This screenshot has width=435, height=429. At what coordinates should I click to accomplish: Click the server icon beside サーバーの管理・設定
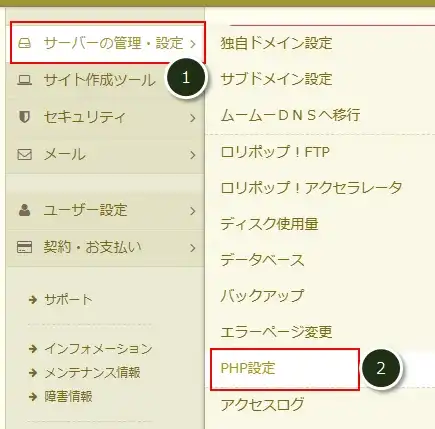coord(25,43)
